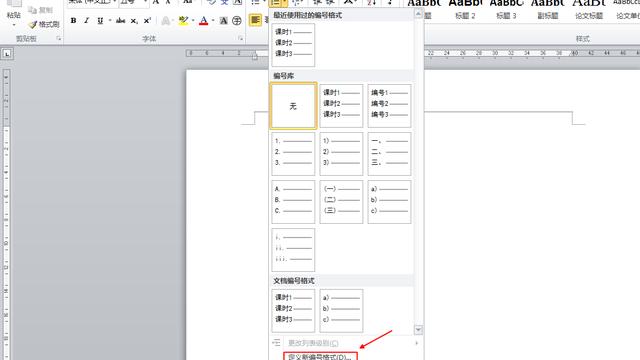Choose the 'i. ii. iii.' roman numbering format

point(293,250)
